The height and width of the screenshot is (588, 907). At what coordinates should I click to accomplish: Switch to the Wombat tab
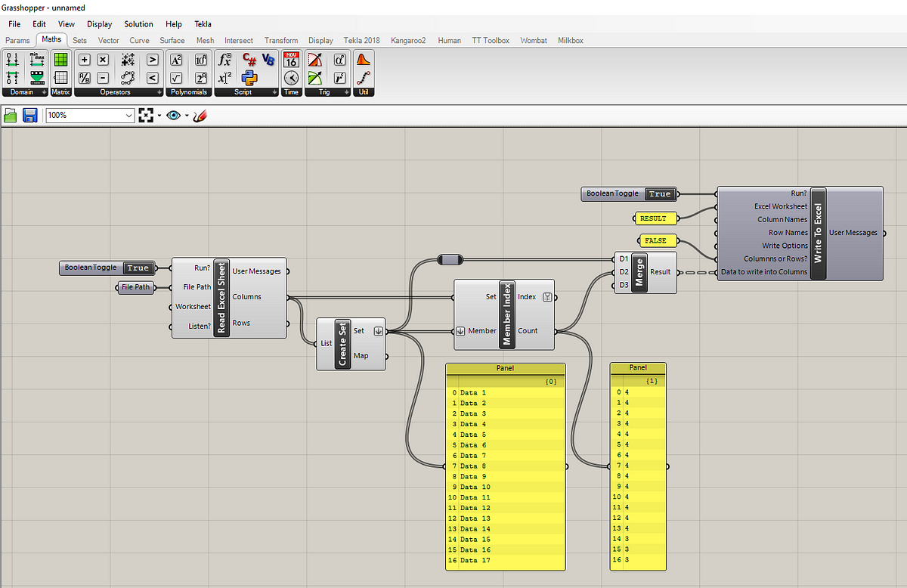534,40
